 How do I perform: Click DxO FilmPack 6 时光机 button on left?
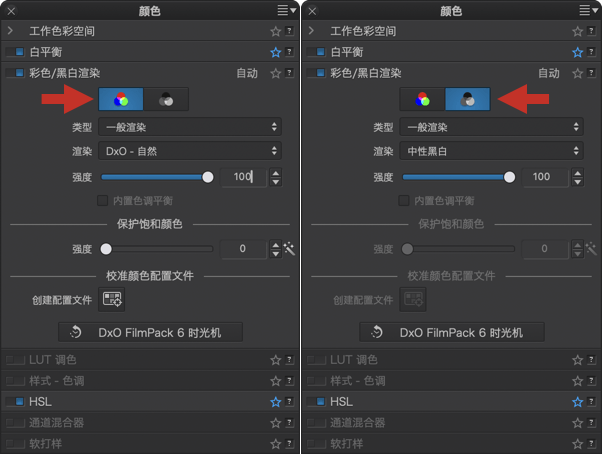coord(150,332)
